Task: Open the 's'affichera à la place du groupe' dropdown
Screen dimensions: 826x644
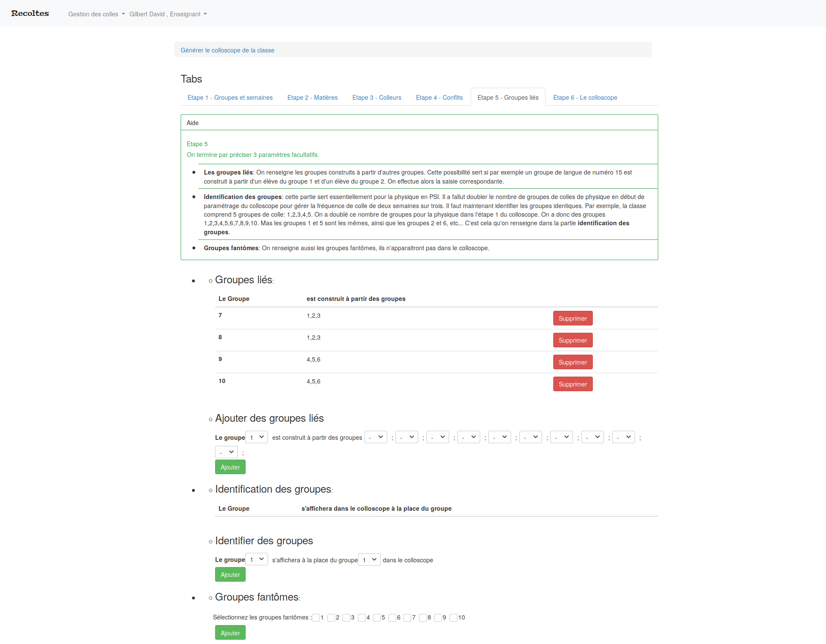Action: 369,560
